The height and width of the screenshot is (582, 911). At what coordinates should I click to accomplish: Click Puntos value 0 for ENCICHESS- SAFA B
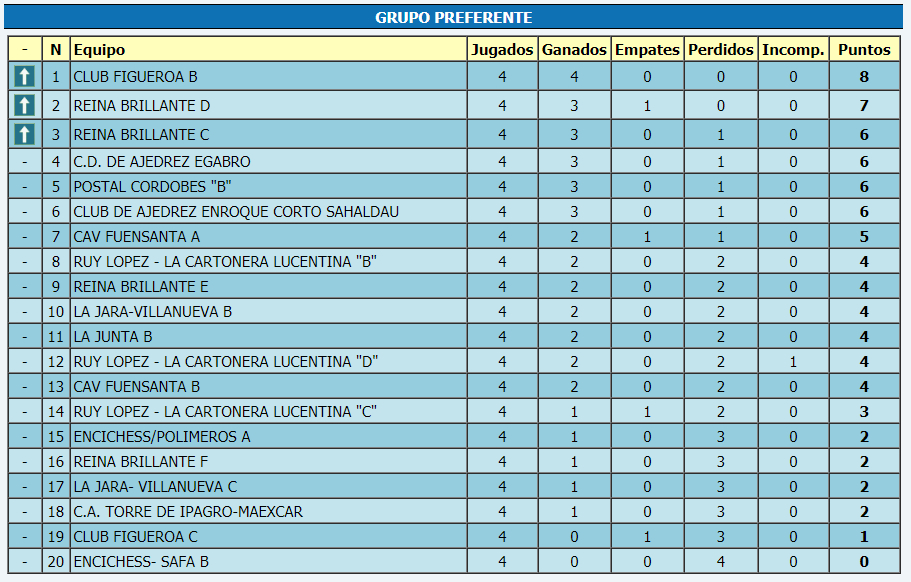pos(865,561)
